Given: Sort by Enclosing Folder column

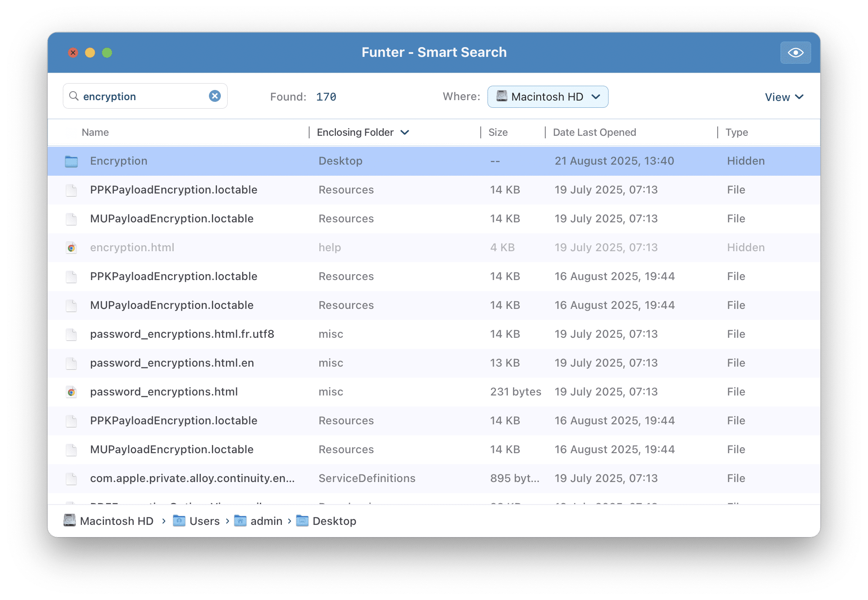Looking at the screenshot, I should click(363, 132).
